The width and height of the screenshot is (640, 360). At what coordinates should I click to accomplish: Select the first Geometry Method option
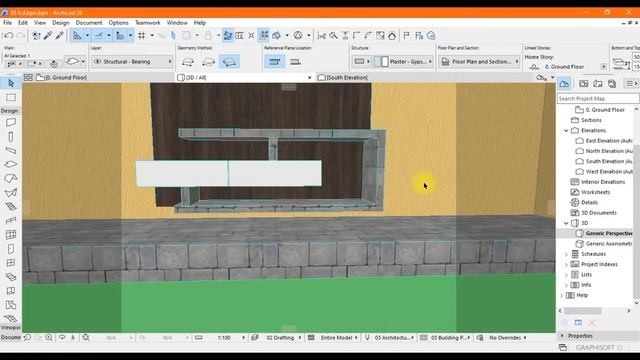pos(188,62)
